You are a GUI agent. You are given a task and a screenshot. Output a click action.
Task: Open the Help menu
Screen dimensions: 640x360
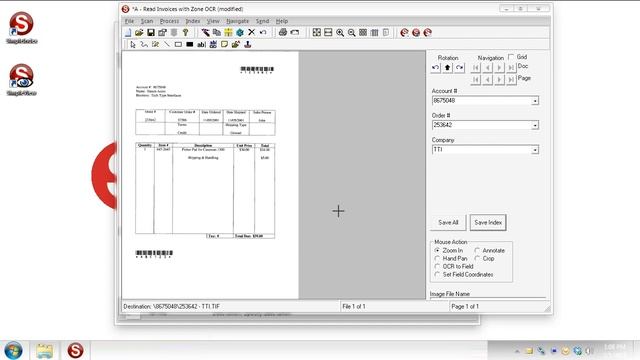[x=282, y=21]
